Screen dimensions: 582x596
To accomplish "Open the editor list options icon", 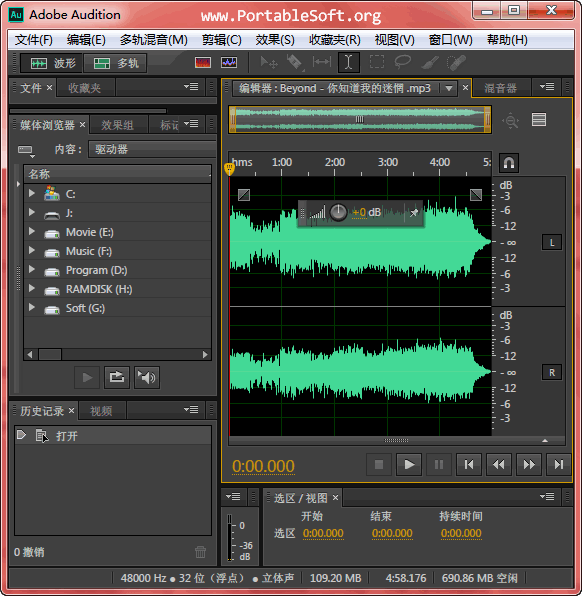I will point(539,120).
